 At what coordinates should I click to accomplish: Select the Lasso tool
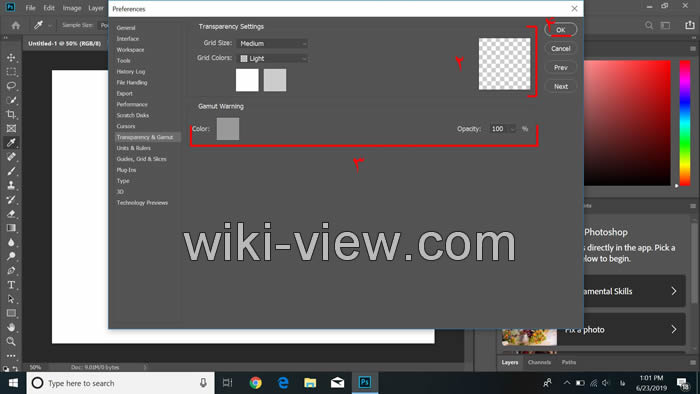tap(11, 86)
